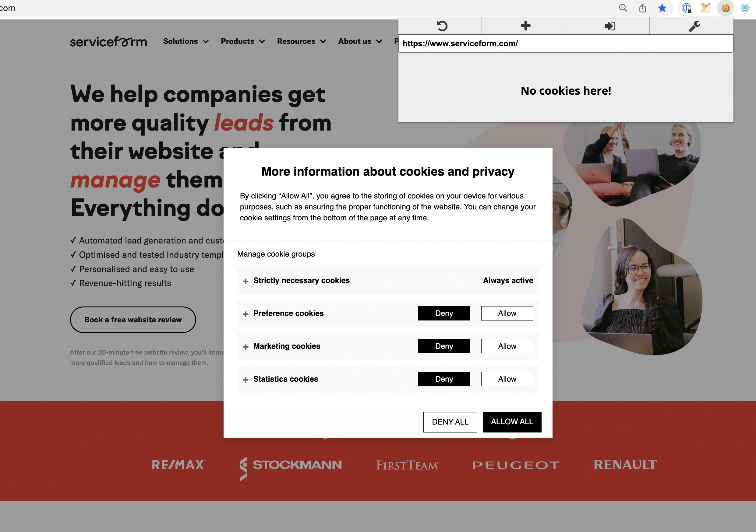Open the Solutions dropdown menu
Image resolution: width=756 pixels, height=532 pixels.
(x=185, y=40)
